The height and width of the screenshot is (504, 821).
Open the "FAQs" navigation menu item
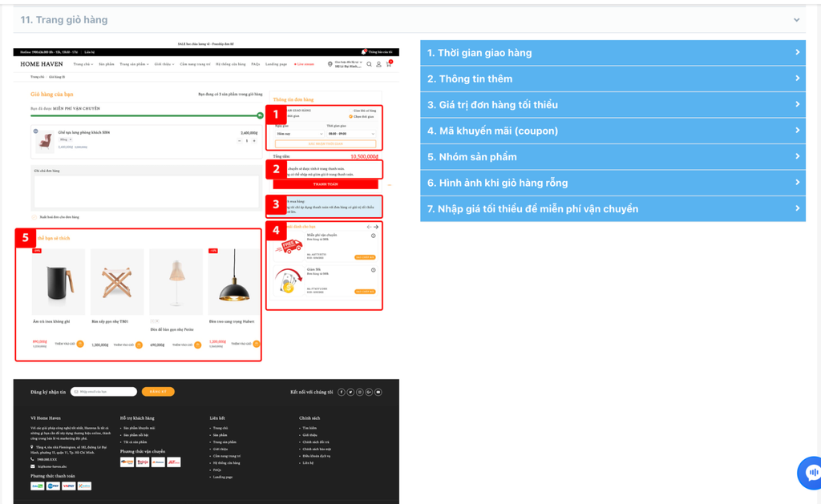(256, 64)
